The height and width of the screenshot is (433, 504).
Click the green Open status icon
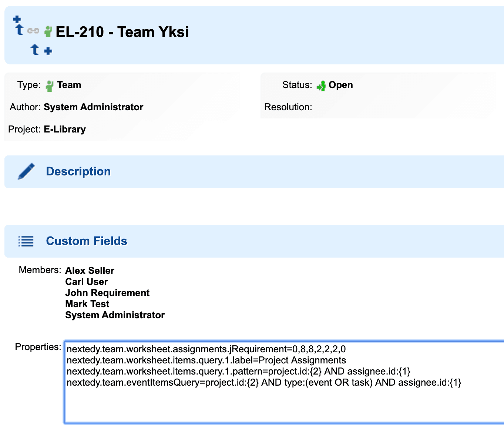coord(321,86)
